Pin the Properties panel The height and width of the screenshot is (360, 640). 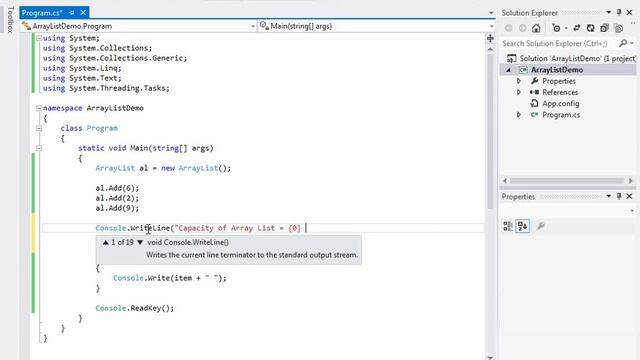(x=619, y=196)
